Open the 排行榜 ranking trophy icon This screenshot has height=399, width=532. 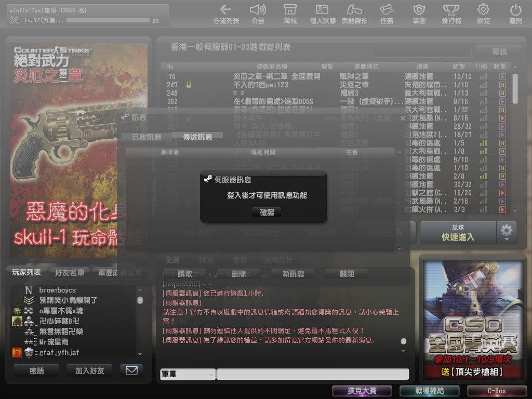[x=451, y=14]
